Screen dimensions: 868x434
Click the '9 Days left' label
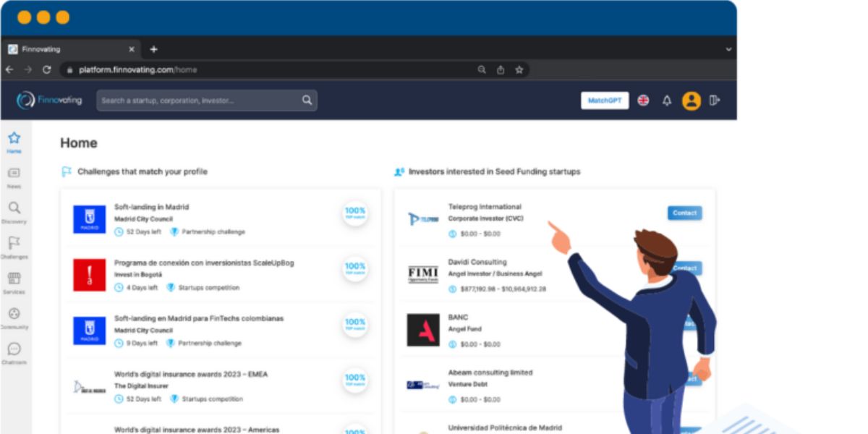pos(142,344)
